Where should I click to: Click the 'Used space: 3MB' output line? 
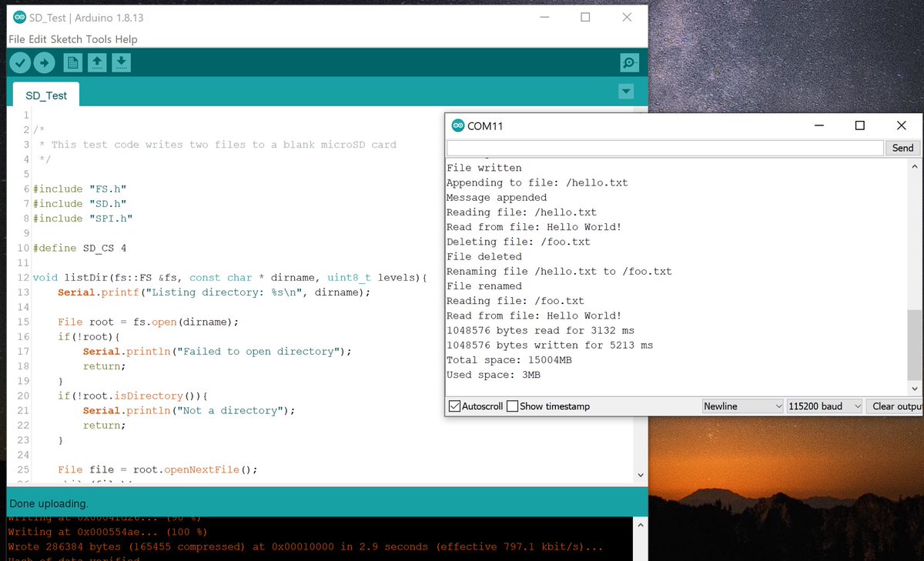pos(494,375)
